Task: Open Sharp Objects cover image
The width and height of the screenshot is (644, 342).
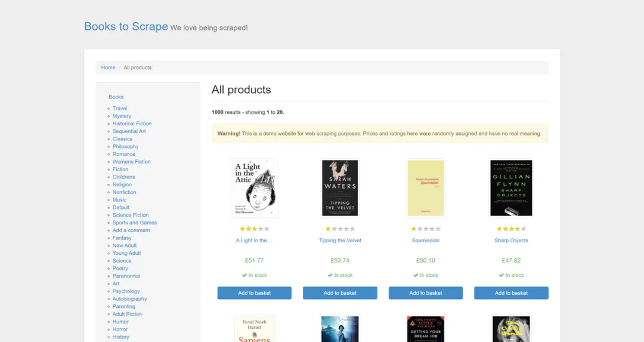Action: 511,188
